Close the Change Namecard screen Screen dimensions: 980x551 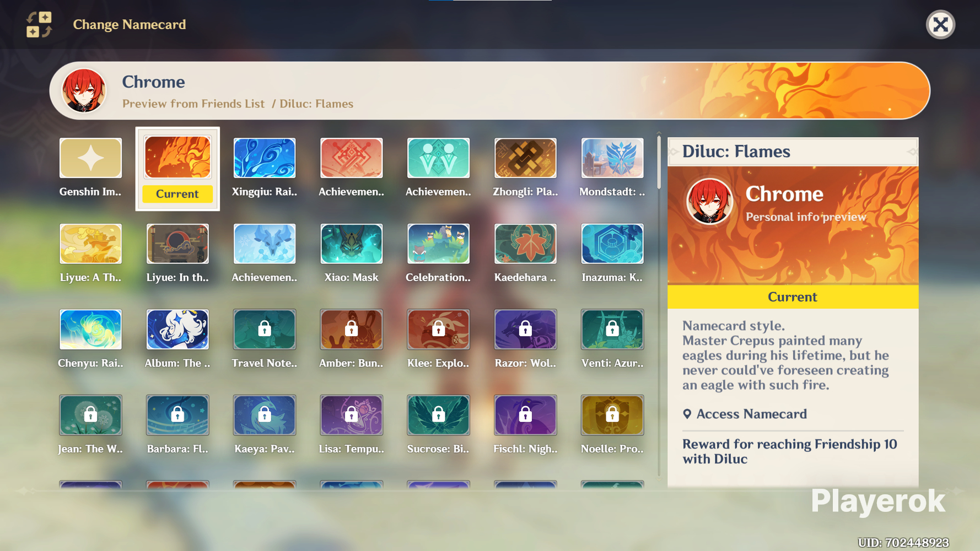pos(940,25)
